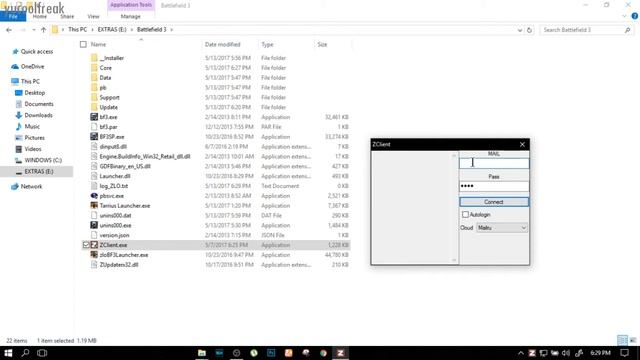
Task: Open Chrome from the taskbar
Action: pos(323,353)
